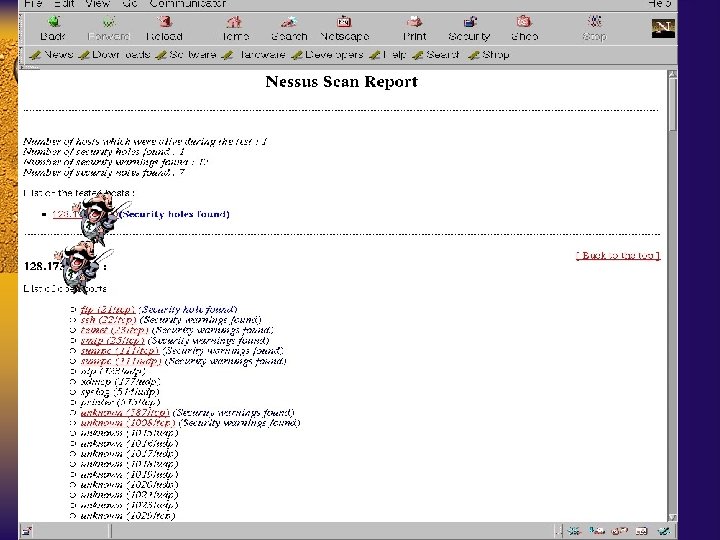
Task: Click the scrollbar down arrow
Action: pos(672,517)
